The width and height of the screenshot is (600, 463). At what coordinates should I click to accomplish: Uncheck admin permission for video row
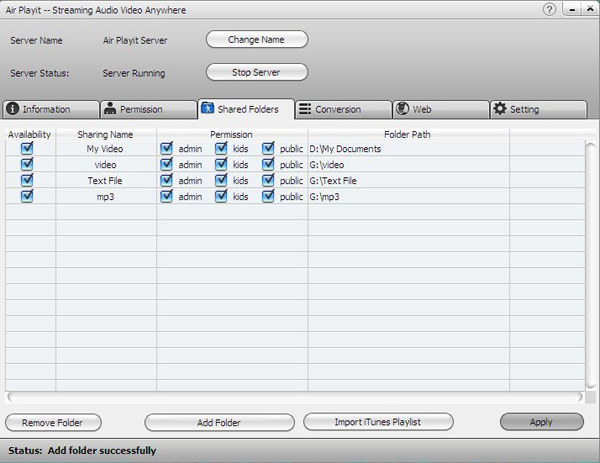tap(166, 164)
